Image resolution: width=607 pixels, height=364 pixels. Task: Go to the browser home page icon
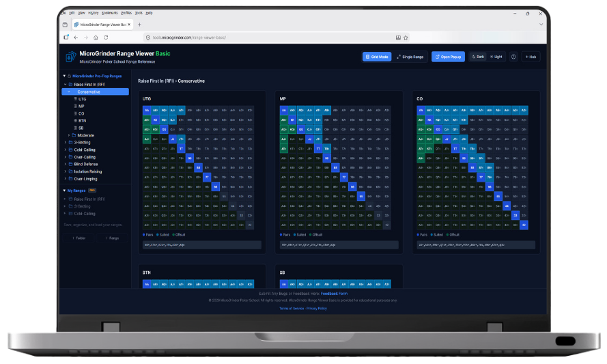pos(96,38)
